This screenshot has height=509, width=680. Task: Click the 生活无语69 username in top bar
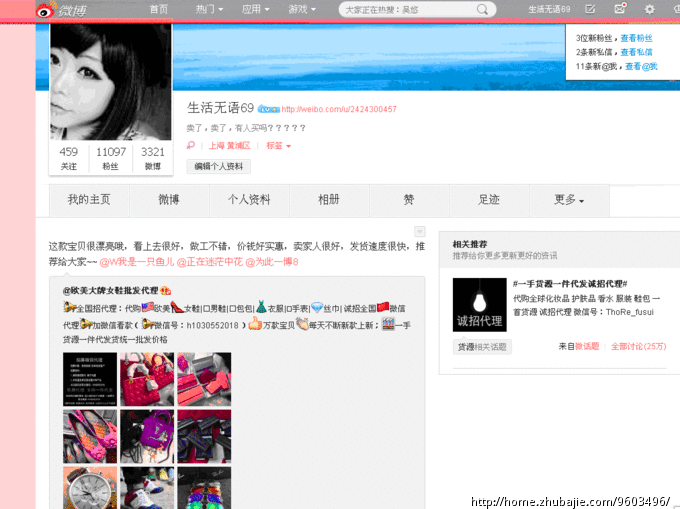click(549, 9)
